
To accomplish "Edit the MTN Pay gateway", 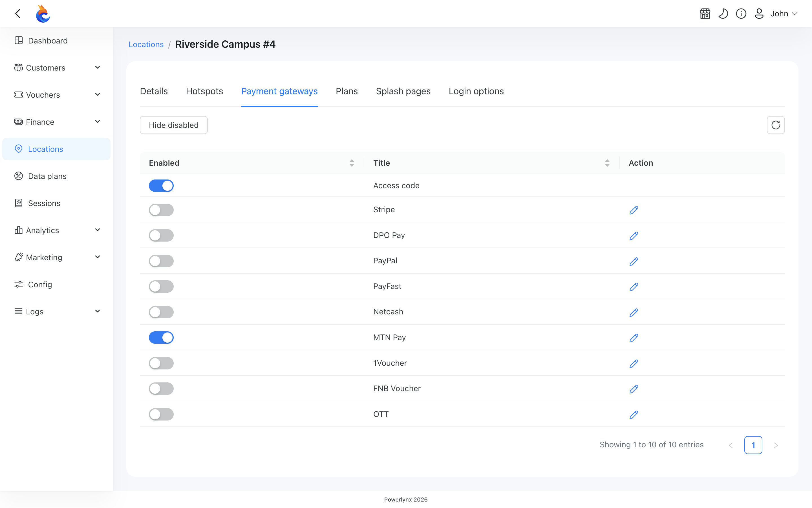I will coord(634,338).
